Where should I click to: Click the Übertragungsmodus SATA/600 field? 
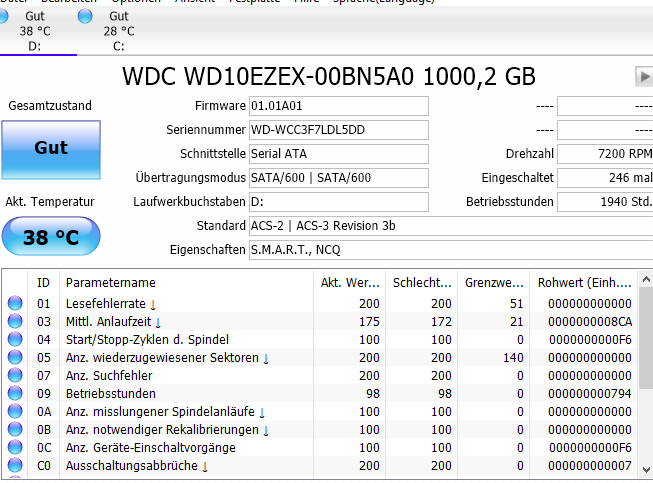pos(338,178)
